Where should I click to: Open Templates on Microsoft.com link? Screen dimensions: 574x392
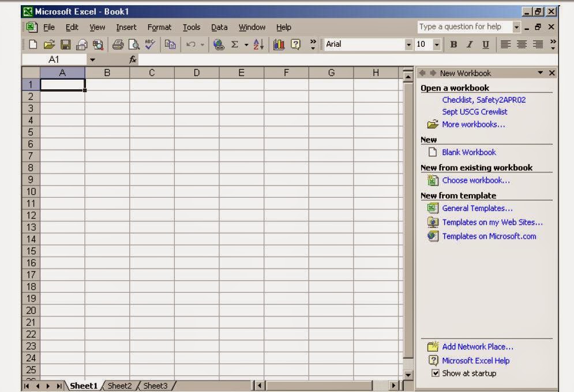tap(489, 236)
